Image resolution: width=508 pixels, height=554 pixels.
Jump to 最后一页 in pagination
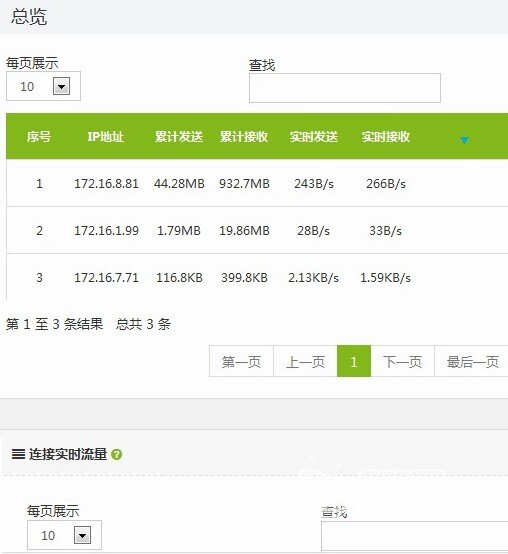(472, 361)
